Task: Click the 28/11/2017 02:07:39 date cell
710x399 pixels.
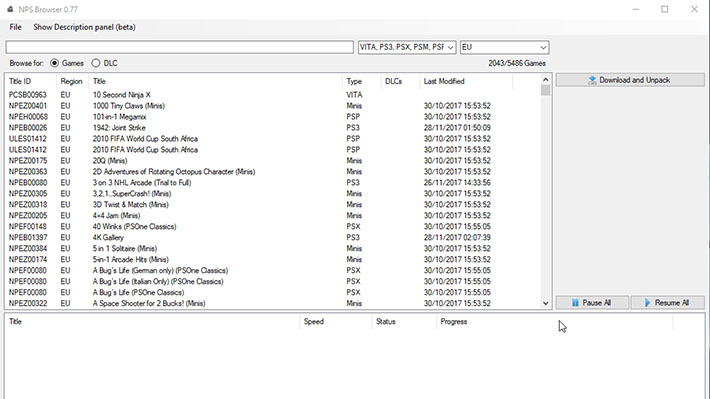Action: click(457, 237)
